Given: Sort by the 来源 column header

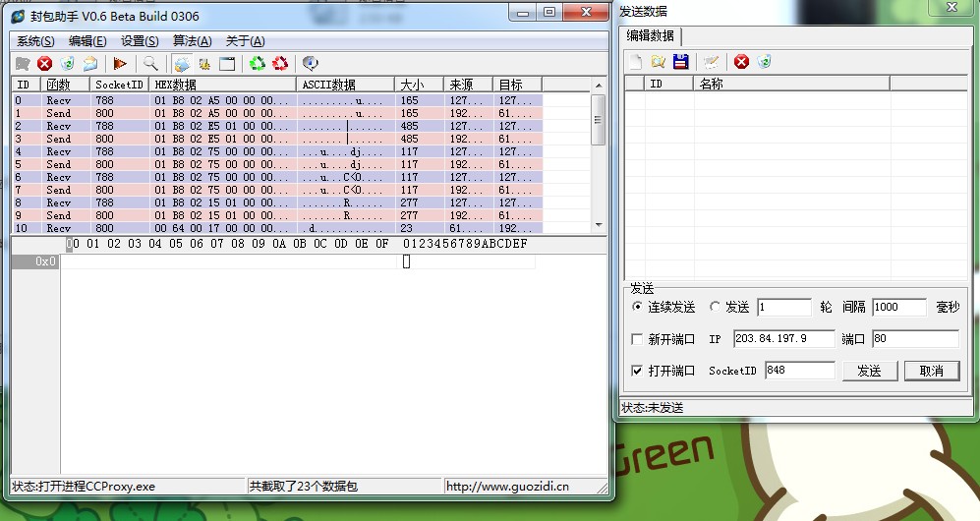Looking at the screenshot, I should 469,85.
